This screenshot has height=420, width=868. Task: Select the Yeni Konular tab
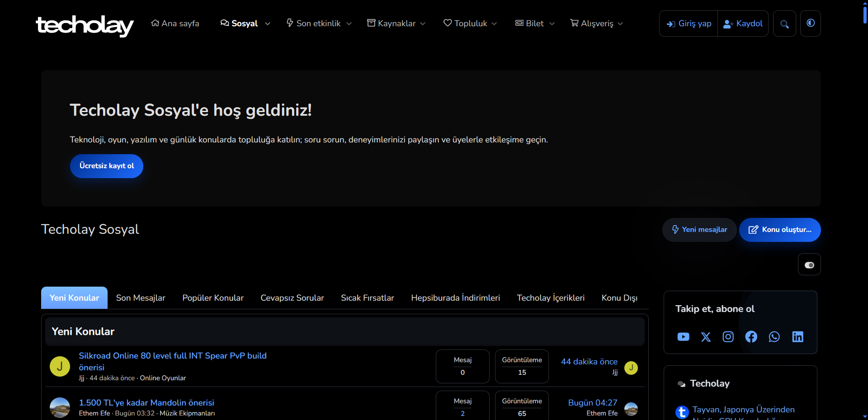click(74, 298)
